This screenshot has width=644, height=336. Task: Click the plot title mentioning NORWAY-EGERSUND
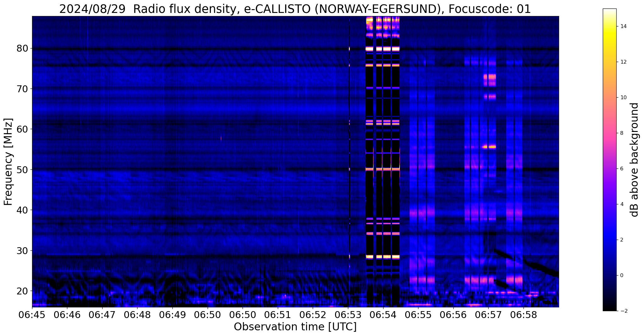click(295, 9)
